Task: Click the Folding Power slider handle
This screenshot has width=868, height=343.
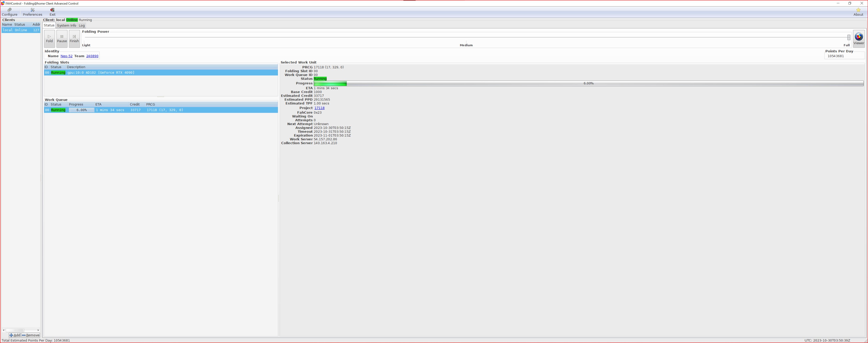Action: 849,37
